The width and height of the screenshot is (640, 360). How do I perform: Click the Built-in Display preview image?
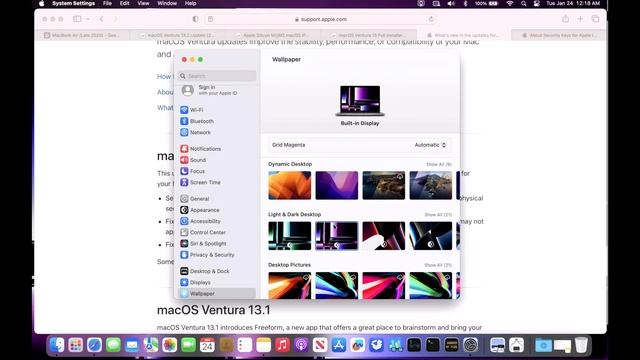tap(360, 101)
